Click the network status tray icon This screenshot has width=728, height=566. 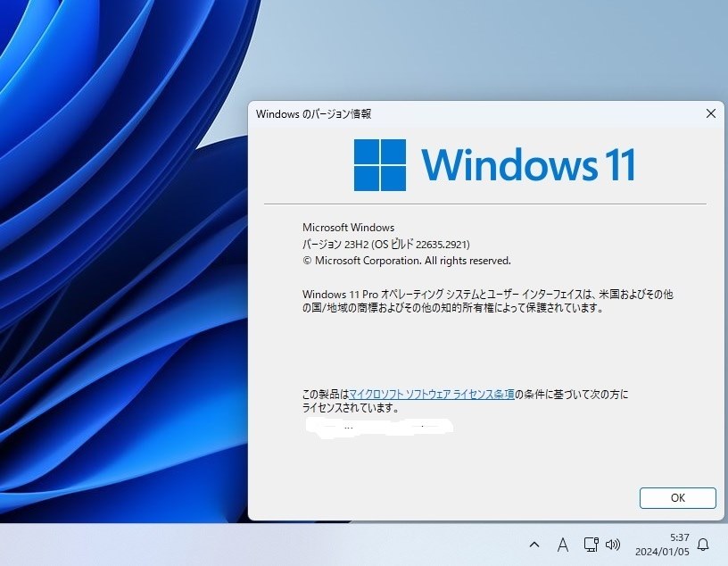pyautogui.click(x=591, y=544)
